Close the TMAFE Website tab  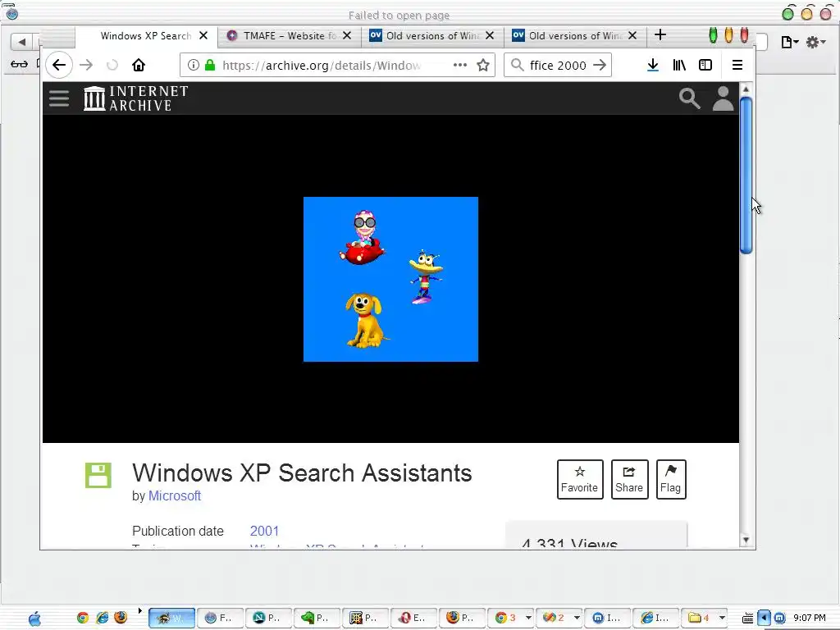coord(347,36)
